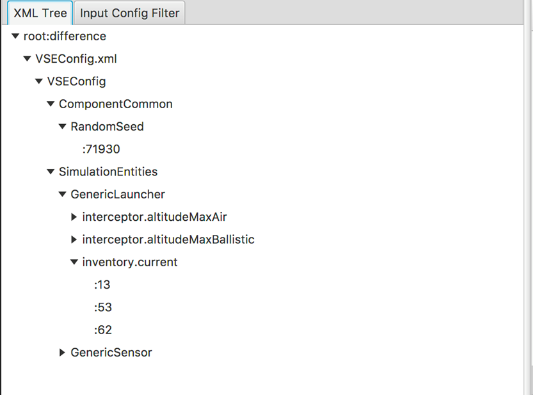The height and width of the screenshot is (396, 533).
Task: Collapse the RandomSeed disclosure triangle
Action: pyautogui.click(x=62, y=126)
